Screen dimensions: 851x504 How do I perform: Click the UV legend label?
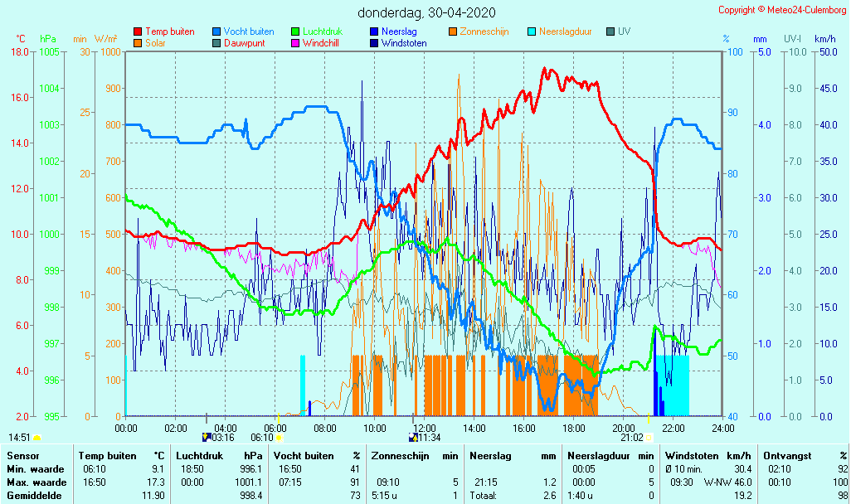point(625,31)
